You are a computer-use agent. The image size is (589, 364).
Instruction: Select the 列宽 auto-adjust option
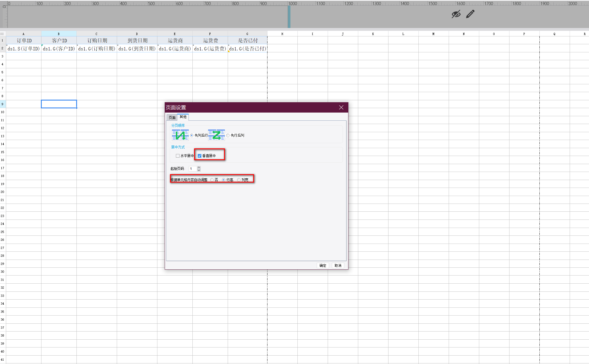pyautogui.click(x=239, y=180)
